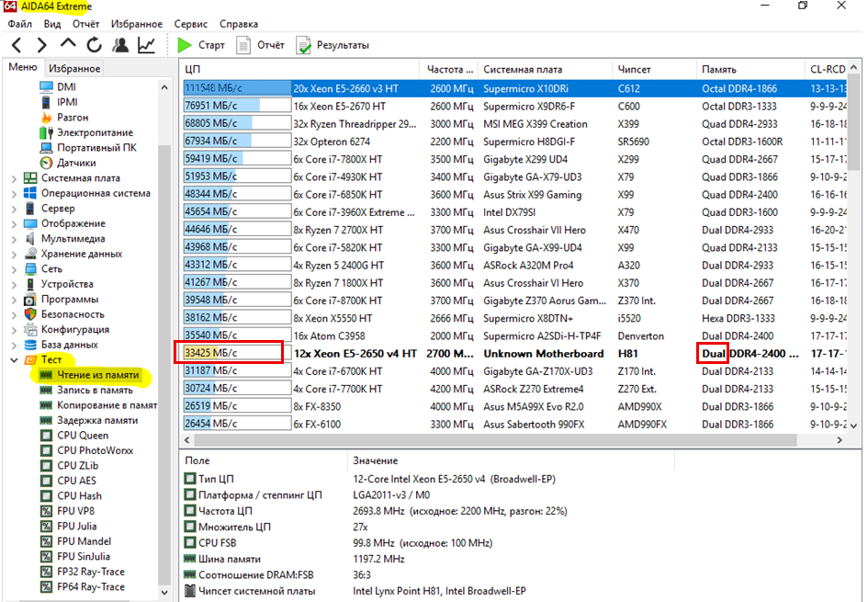Screen dimensions: 868x602
Task: Click the CPU PhotoWorxx test icon
Action: [x=47, y=450]
